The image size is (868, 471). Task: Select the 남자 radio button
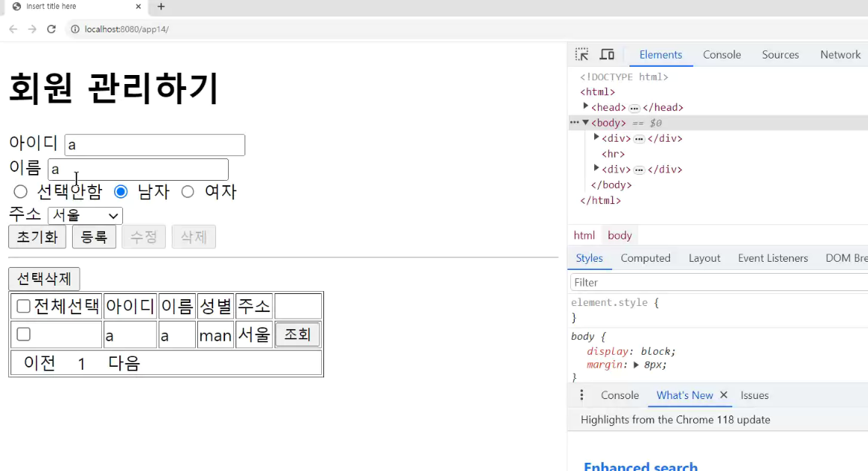click(121, 191)
